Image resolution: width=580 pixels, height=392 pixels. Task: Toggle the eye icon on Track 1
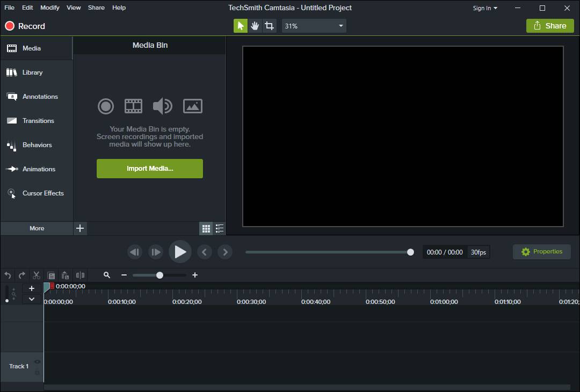[x=38, y=362]
